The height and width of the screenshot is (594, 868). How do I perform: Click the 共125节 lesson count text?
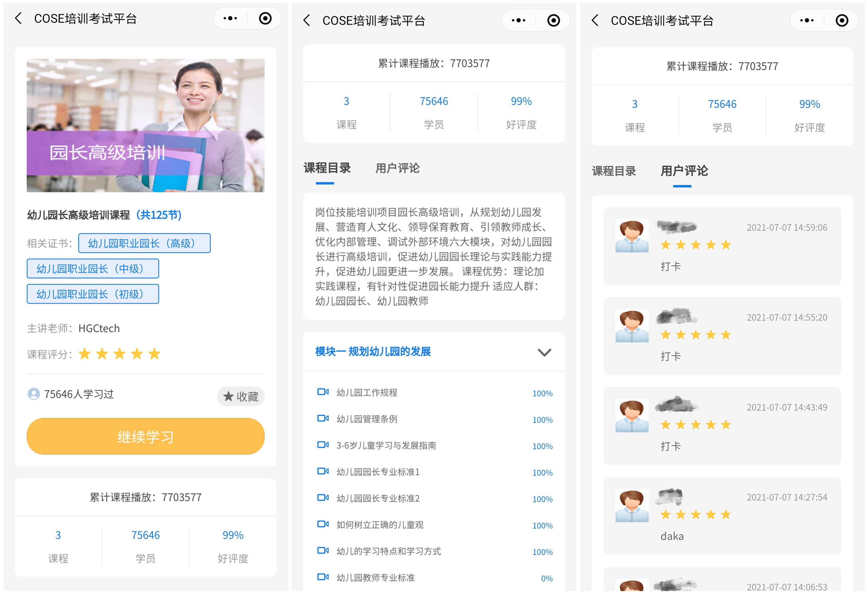pos(158,215)
